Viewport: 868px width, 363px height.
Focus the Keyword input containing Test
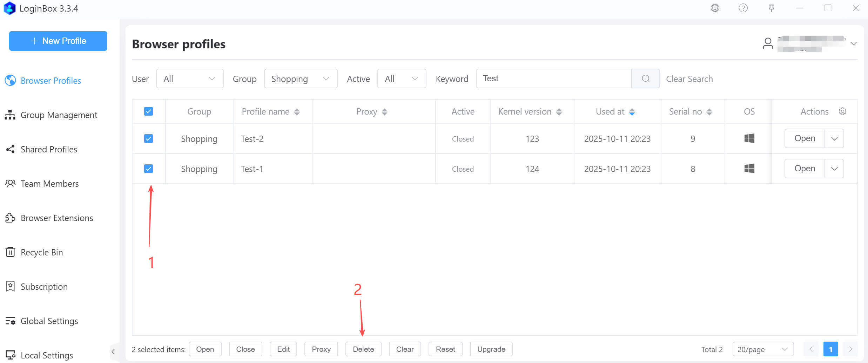553,78
